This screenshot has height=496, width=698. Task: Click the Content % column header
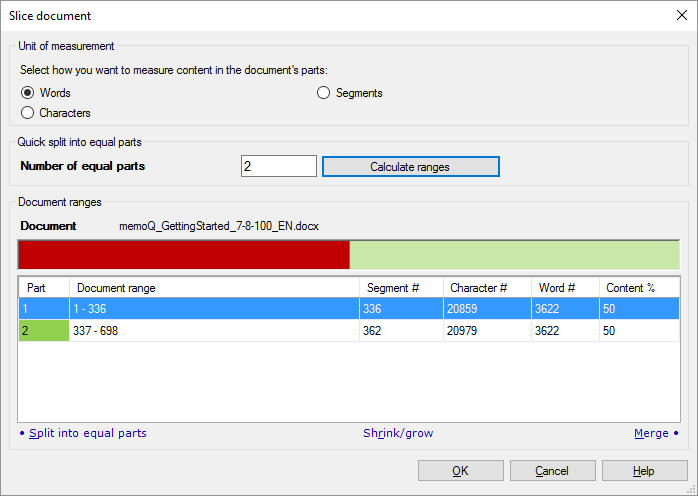[638, 288]
